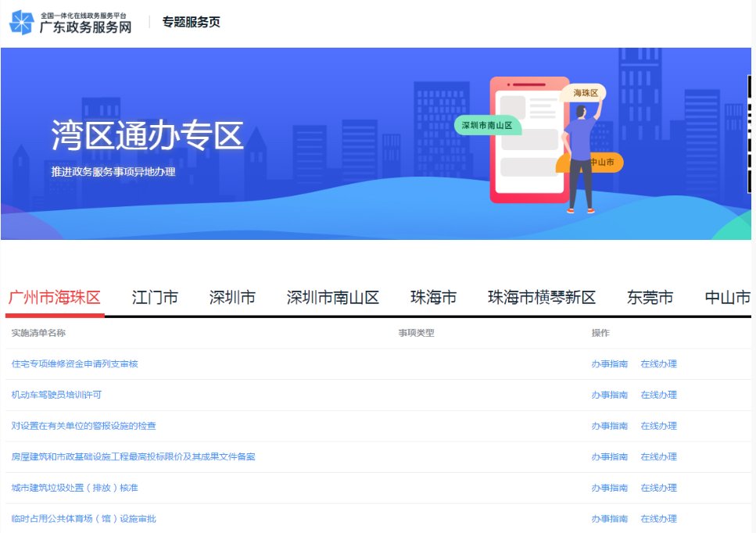Click the 事项类型 column header
Image resolution: width=756 pixels, height=533 pixels.
point(416,332)
